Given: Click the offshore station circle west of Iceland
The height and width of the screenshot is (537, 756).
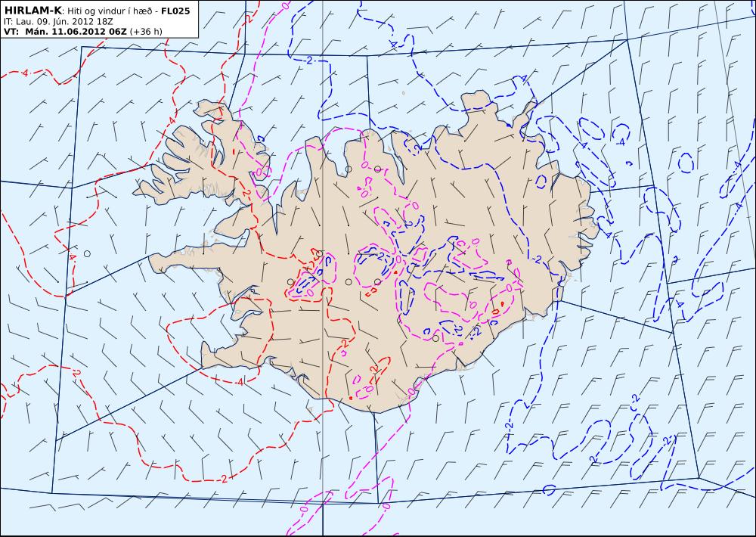Looking at the screenshot, I should coord(87,253).
